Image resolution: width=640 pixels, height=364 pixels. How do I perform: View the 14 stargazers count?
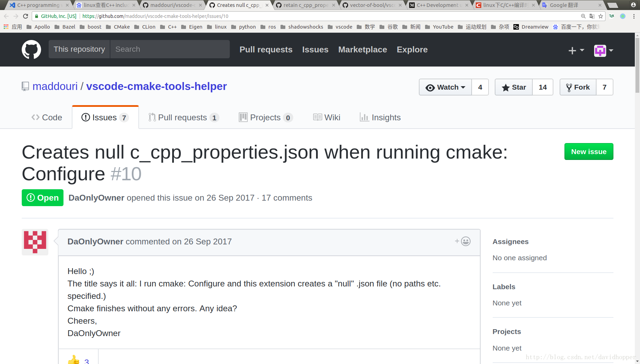tap(543, 87)
